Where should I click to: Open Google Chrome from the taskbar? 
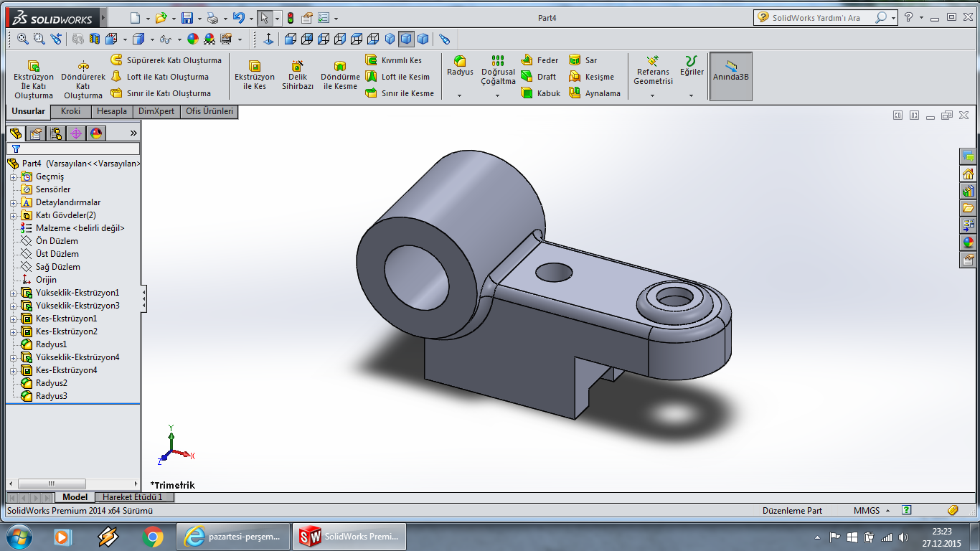pyautogui.click(x=152, y=536)
